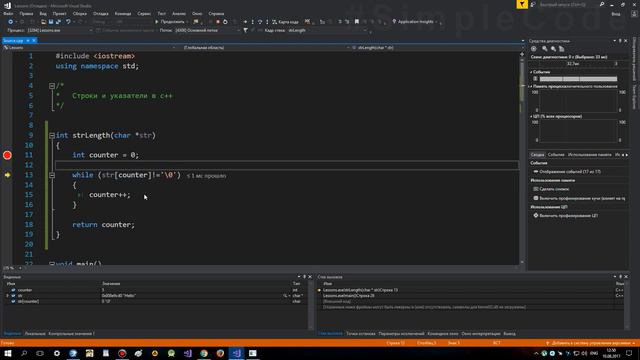Collapse the ЦП (% всех процессоров) graph
640x360 pixels.
point(531,117)
